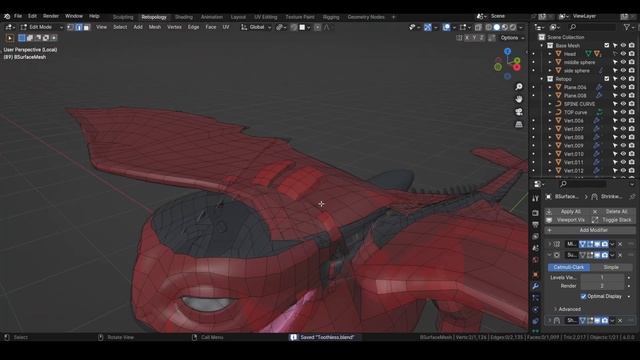The image size is (640, 360).
Task: Open the Edit Mode dropdown
Action: pos(41,27)
